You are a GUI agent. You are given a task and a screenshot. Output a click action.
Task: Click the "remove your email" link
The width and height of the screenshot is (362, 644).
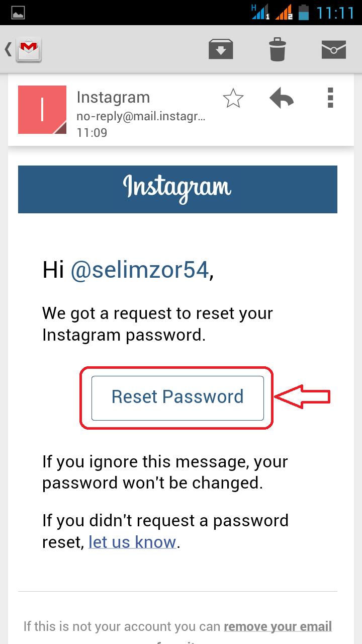[278, 626]
